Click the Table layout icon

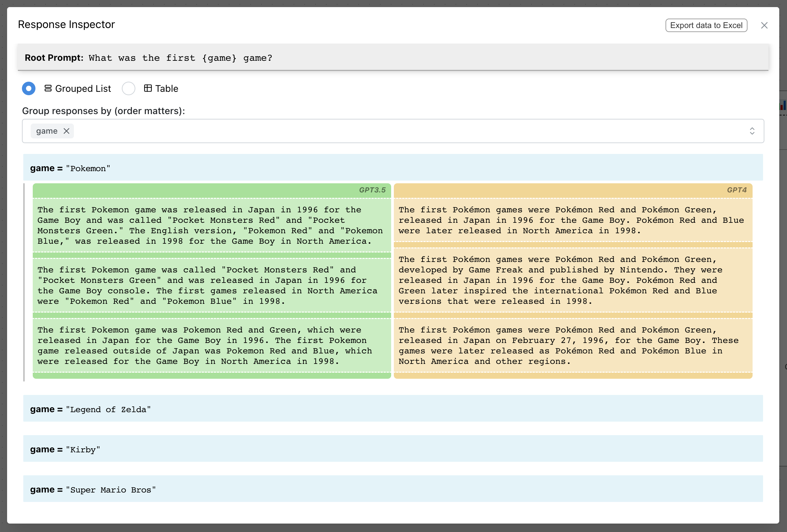point(147,88)
